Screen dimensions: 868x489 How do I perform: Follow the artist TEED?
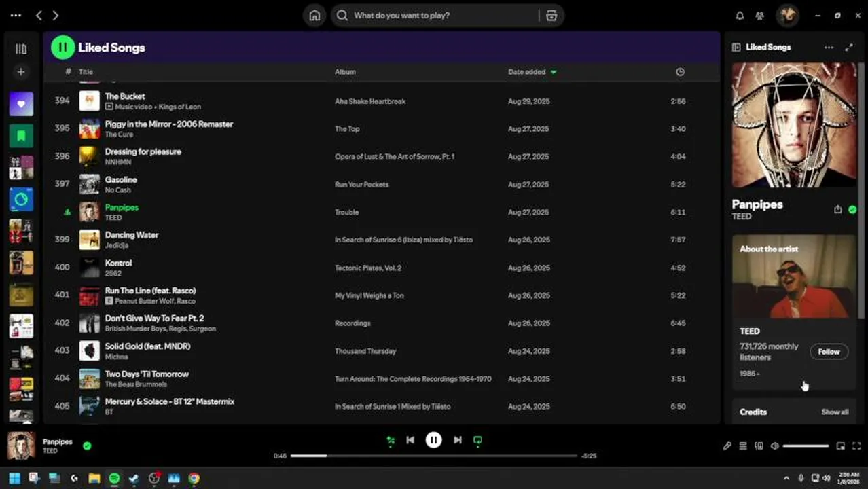pos(829,352)
